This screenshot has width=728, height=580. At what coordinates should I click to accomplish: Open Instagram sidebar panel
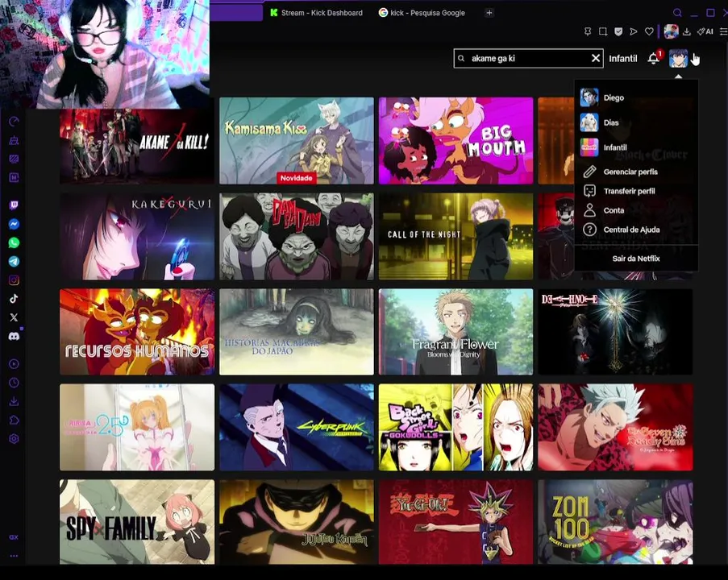[14, 280]
